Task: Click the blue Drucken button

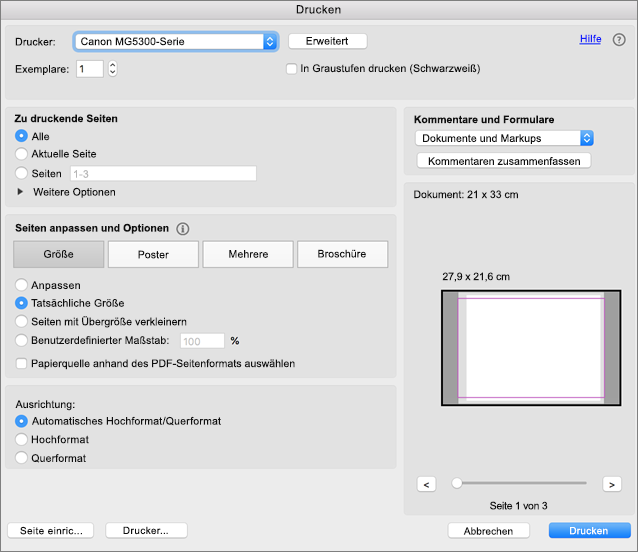Action: 590,531
